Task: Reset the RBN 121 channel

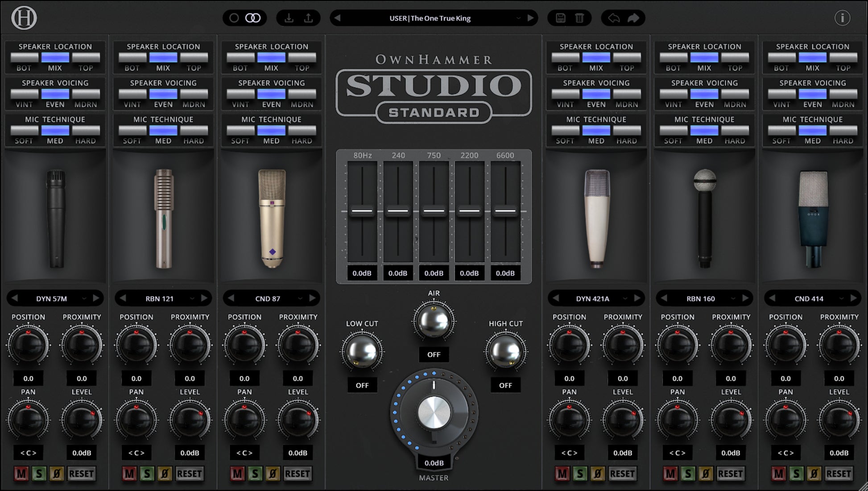Action: pos(190,474)
